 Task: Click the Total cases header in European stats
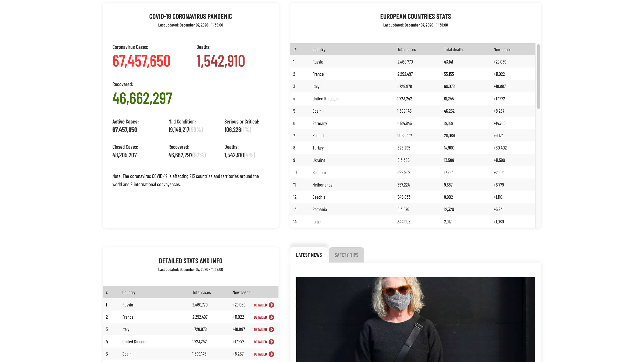[407, 49]
